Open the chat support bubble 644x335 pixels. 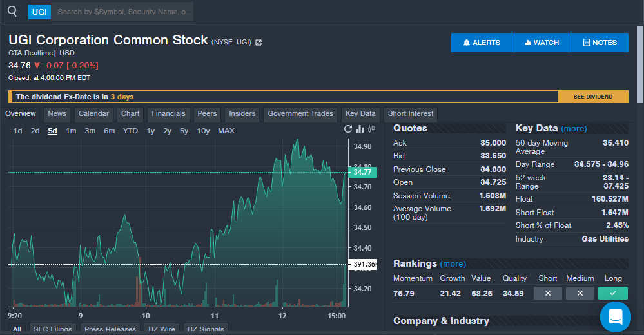(x=615, y=317)
